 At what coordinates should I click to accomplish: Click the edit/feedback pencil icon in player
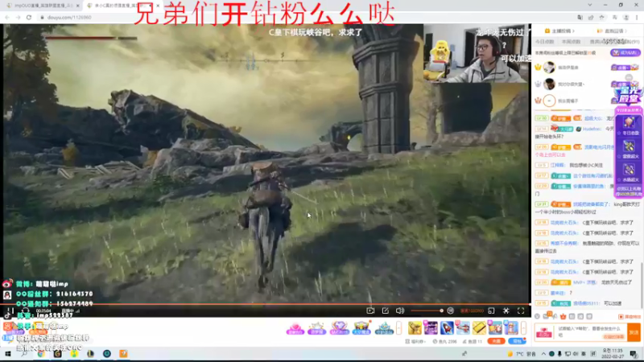386,311
